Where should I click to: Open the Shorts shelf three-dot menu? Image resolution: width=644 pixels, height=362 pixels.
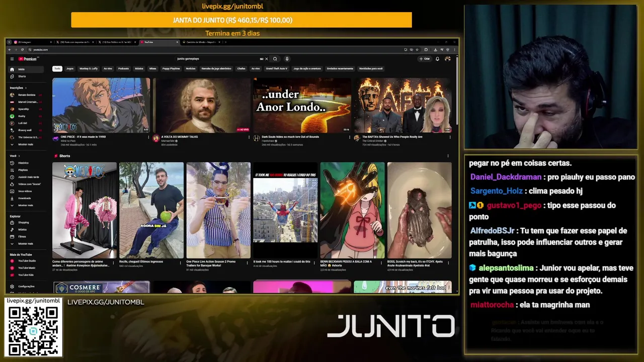tap(448, 156)
